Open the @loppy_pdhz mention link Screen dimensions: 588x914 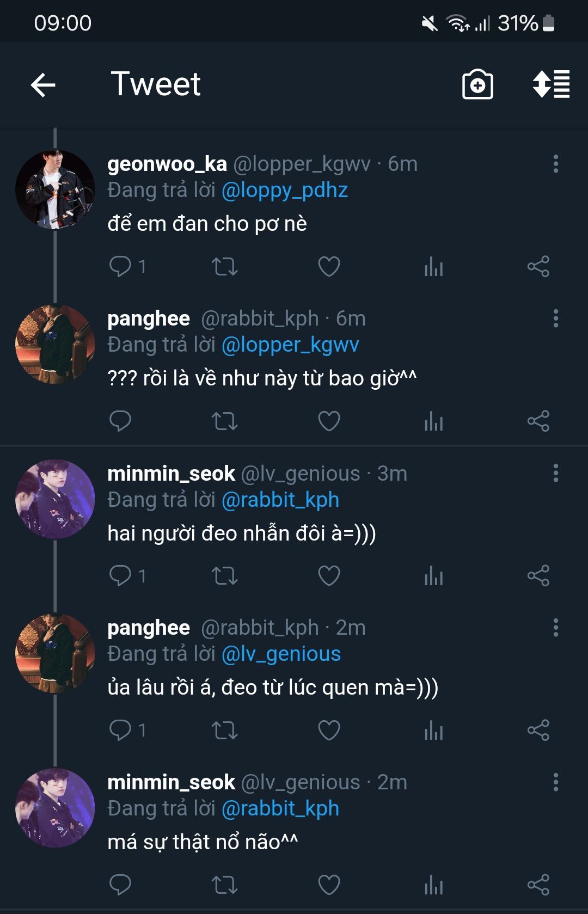[285, 190]
